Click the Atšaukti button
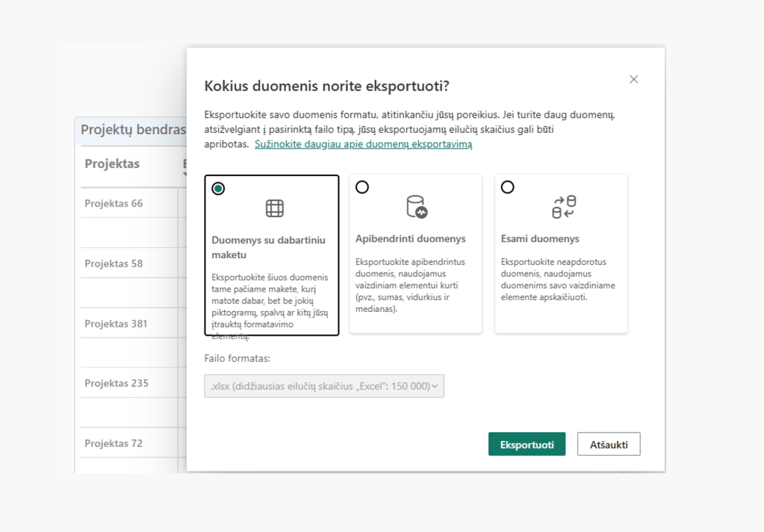 pos(609,445)
